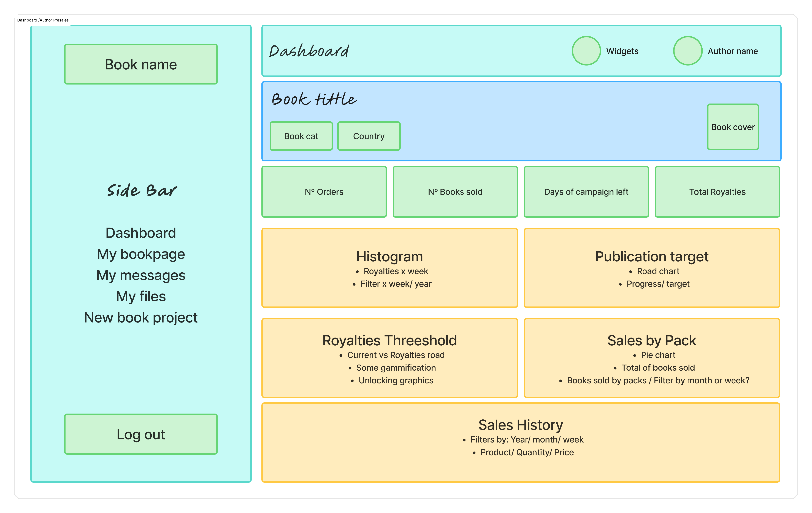Open My files sidebar item

point(141,297)
